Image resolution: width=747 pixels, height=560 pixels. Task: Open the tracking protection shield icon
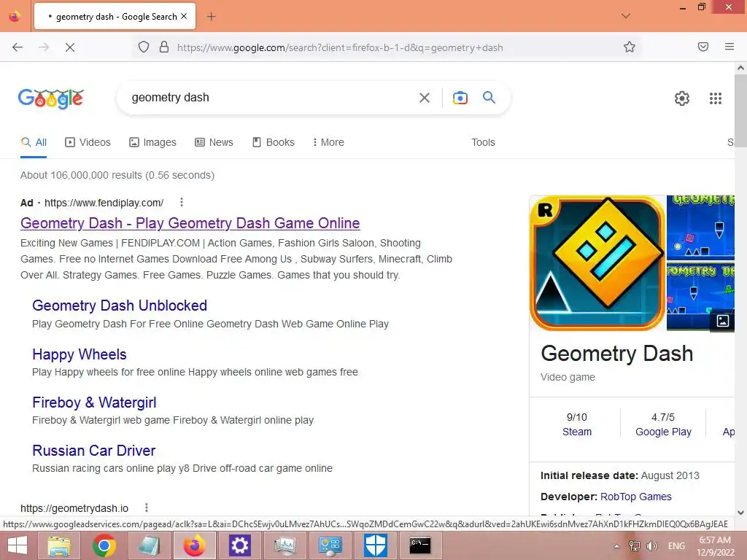(144, 47)
